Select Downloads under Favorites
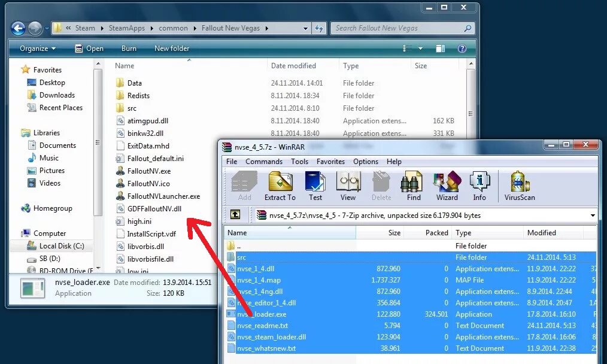This screenshot has height=364, width=607. coord(51,95)
